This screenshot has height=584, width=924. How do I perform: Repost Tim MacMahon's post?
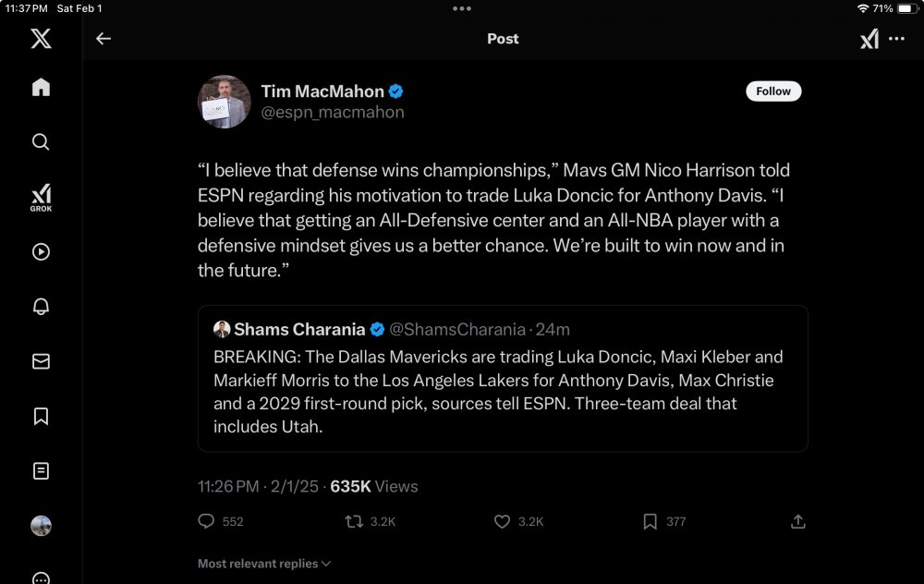pos(353,521)
